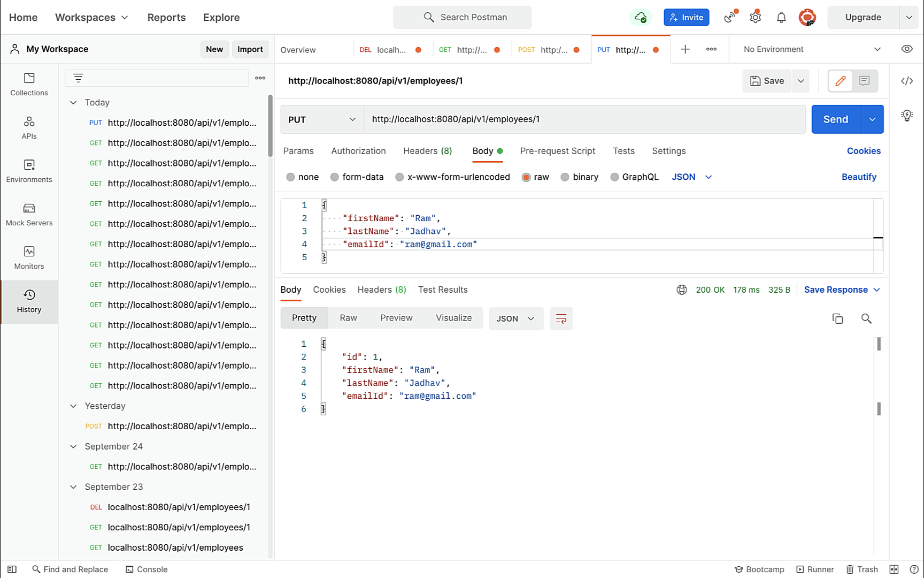Screen dimensions: 924x578
Task: Open the Reports menu item
Action: (166, 17)
